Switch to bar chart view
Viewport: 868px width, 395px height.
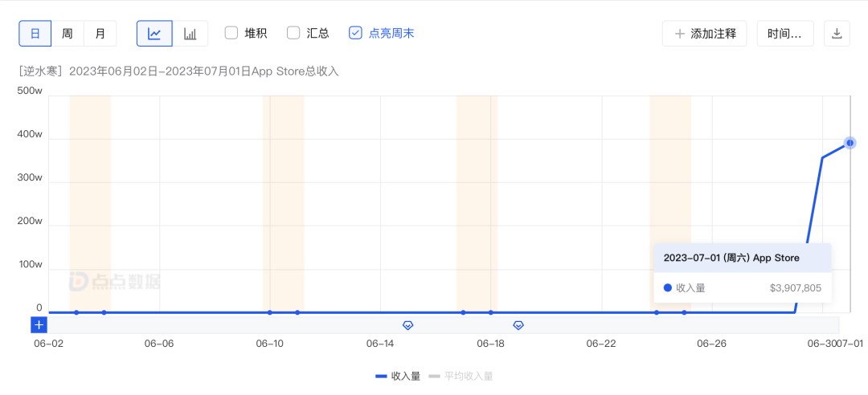pos(190,34)
